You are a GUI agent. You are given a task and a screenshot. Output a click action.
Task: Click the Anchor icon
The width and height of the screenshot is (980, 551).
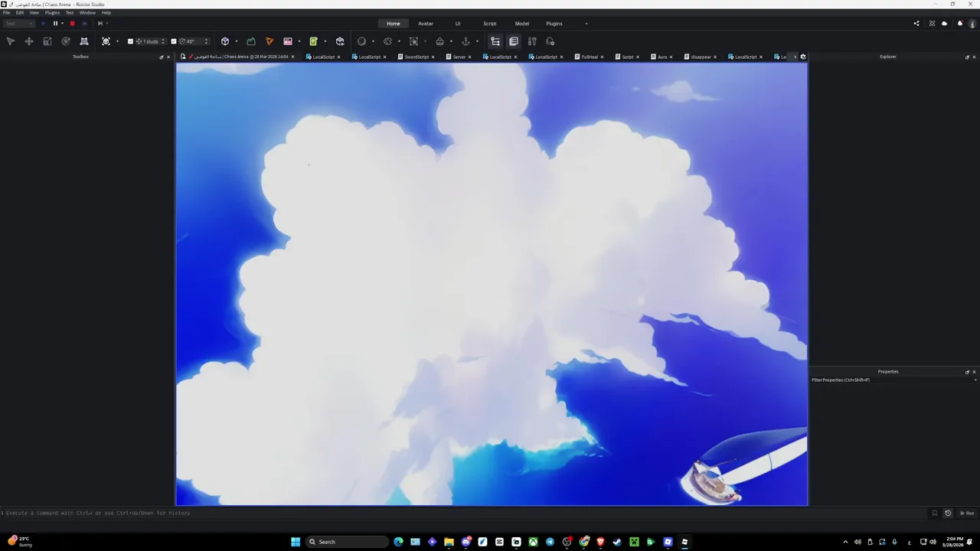coord(465,41)
